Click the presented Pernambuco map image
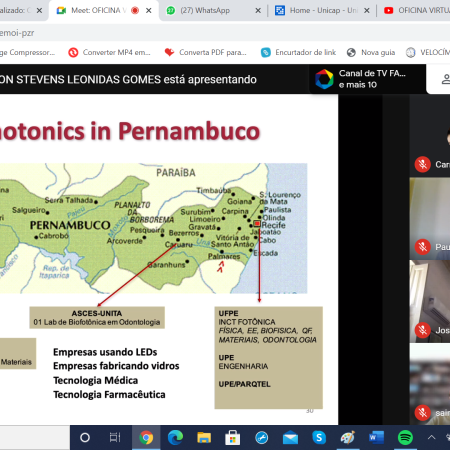The image size is (450, 450). (153, 228)
